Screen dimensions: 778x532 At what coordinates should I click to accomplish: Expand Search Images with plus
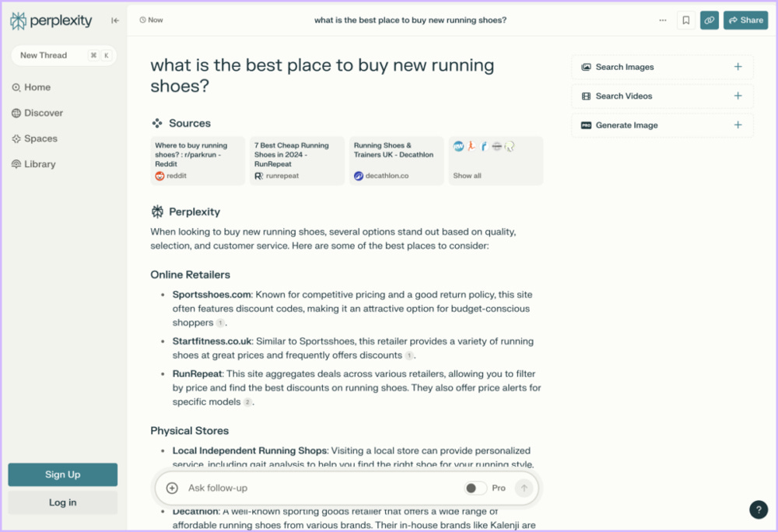coord(738,66)
